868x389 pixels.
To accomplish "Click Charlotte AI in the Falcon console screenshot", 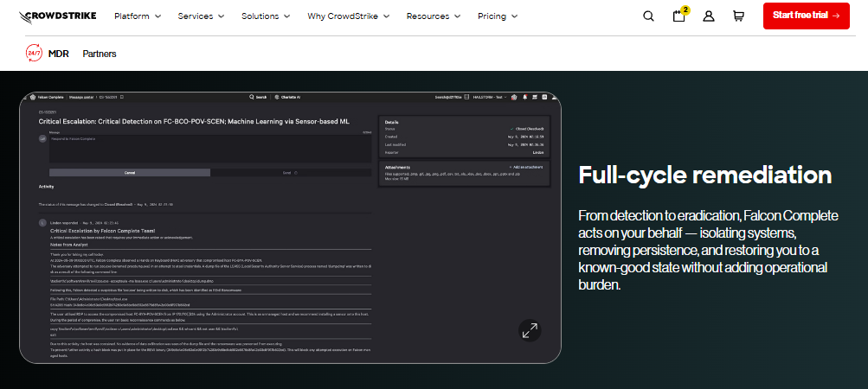I will [287, 97].
